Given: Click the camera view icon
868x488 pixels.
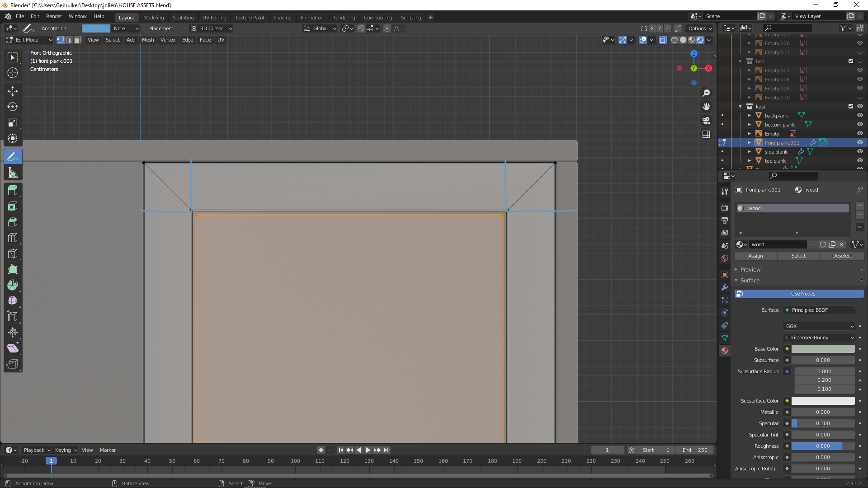Looking at the screenshot, I should 706,121.
